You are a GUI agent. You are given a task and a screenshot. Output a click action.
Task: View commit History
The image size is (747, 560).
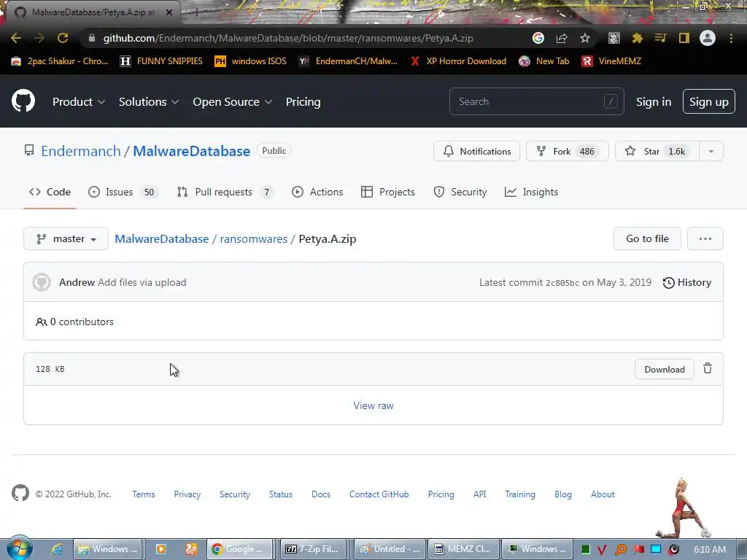tap(687, 282)
